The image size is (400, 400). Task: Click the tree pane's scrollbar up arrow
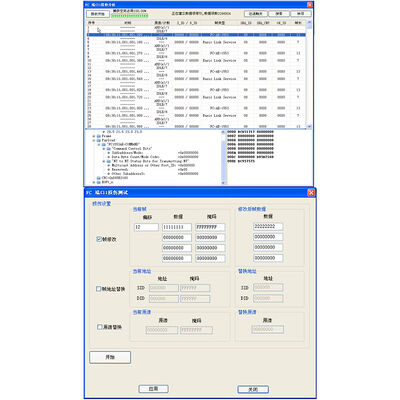[x=223, y=132]
